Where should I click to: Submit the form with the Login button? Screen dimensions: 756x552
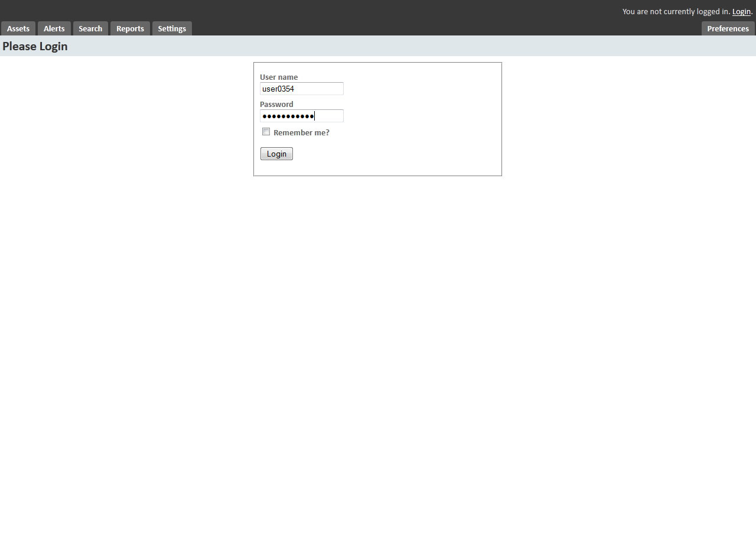276,153
